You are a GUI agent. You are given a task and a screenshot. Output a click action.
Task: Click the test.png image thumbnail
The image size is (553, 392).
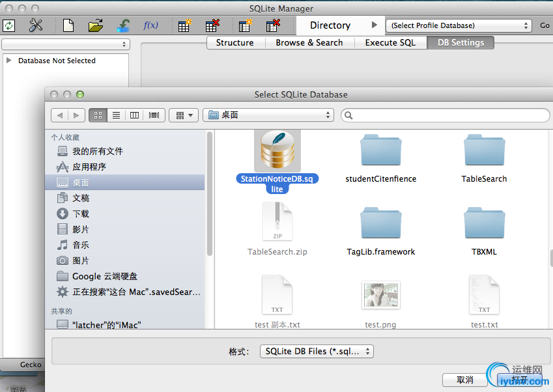381,295
